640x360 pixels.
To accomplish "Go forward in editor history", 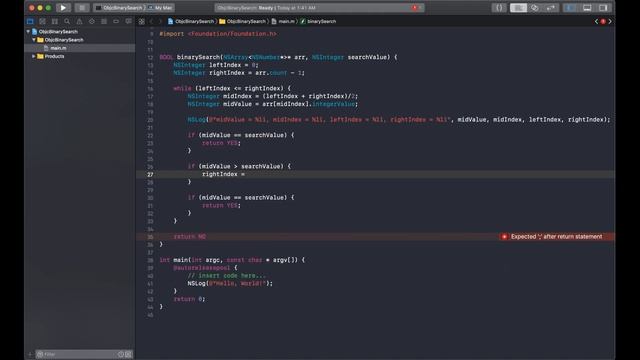I will [160, 21].
